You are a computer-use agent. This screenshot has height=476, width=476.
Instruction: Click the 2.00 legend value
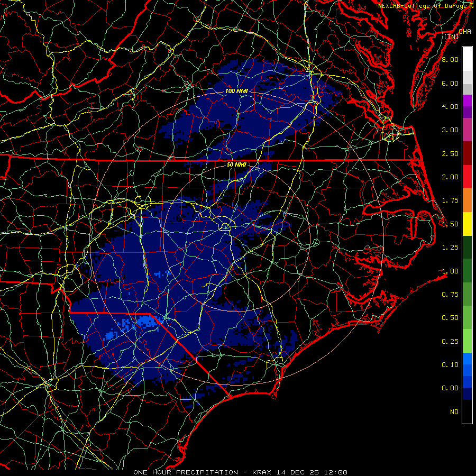[x=450, y=177]
